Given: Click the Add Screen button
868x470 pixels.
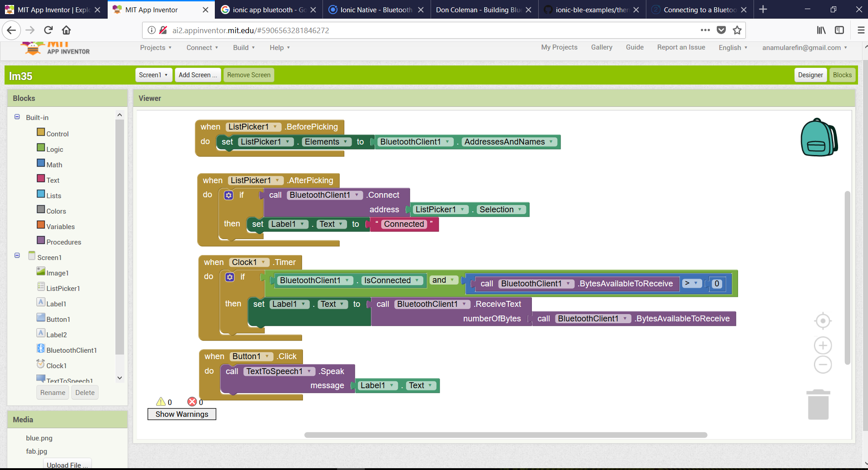Looking at the screenshot, I should (x=198, y=75).
